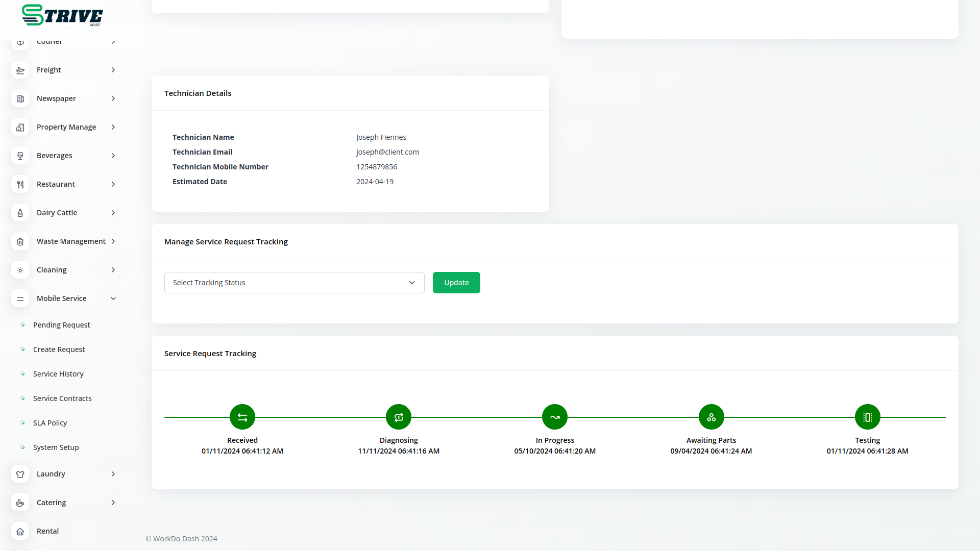Click the Diagnosing tracking stage icon
Viewport: 980px width, 551px height.
coord(399,417)
